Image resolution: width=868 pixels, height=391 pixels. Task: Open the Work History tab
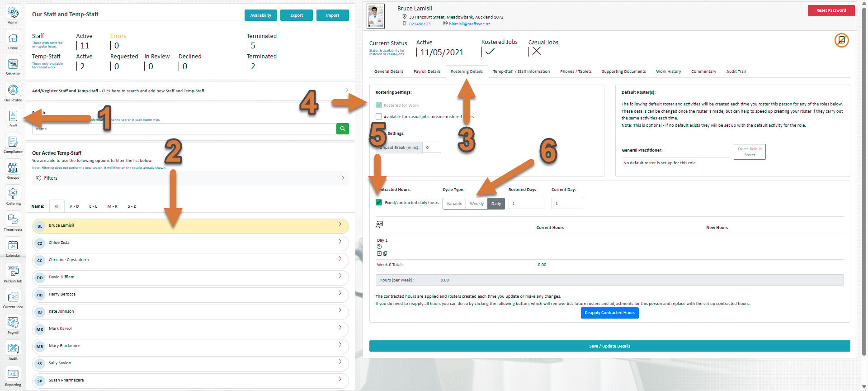click(668, 72)
